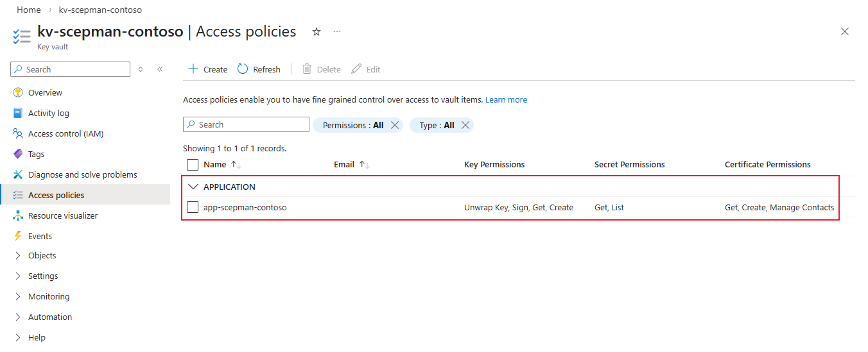Open Access control (IAM) menu item
This screenshot has width=868, height=352.
(x=65, y=133)
